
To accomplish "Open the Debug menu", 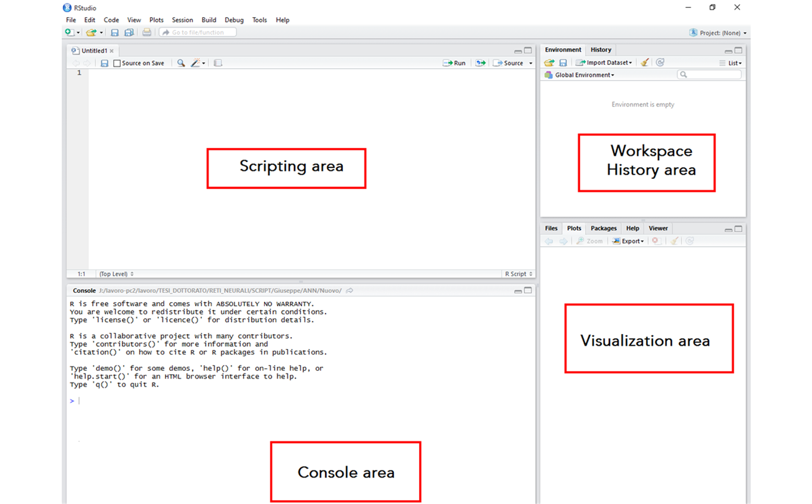I will [234, 20].
